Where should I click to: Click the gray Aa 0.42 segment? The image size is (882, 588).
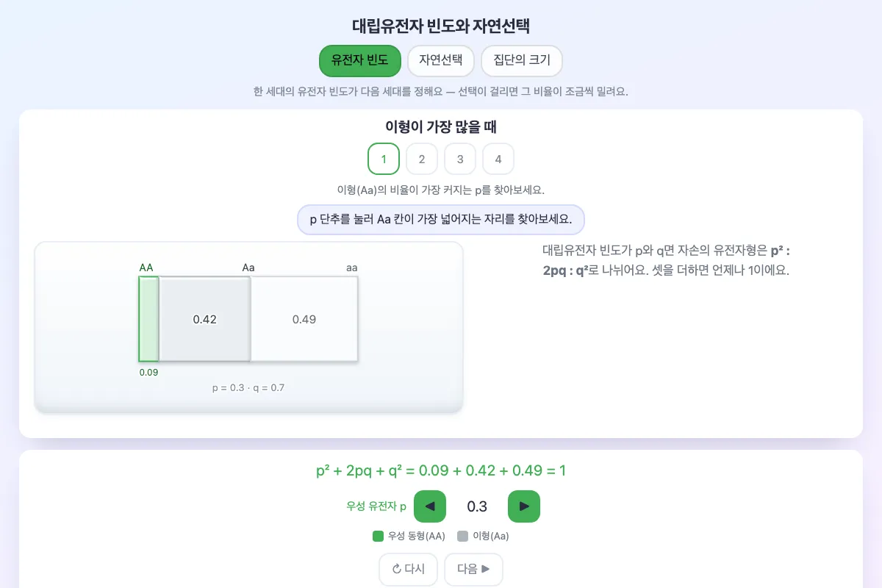[204, 319]
